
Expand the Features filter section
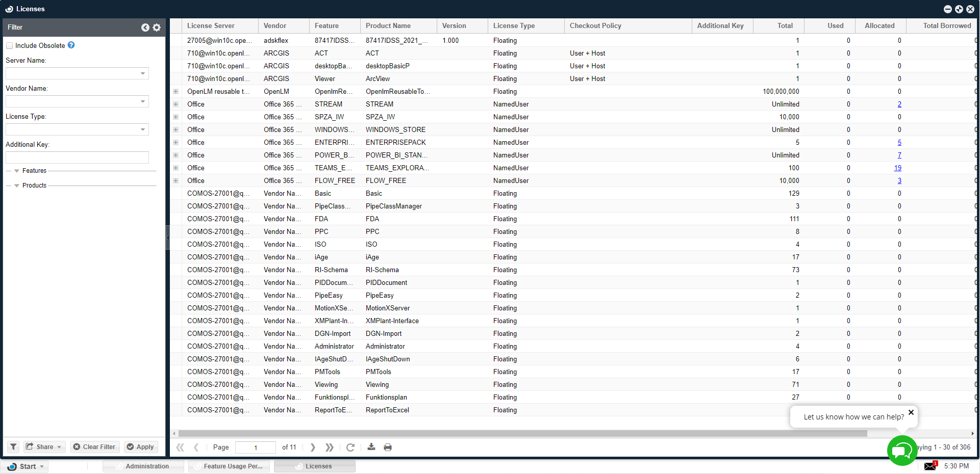click(17, 171)
